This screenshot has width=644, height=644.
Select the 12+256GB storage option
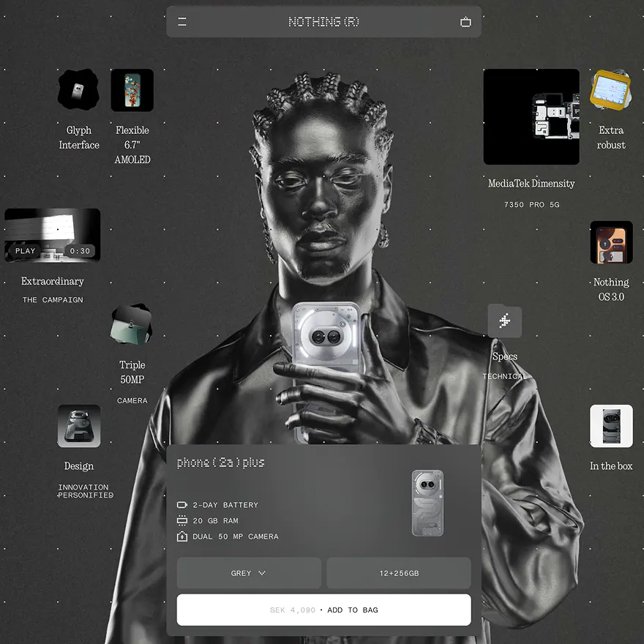coord(399,573)
